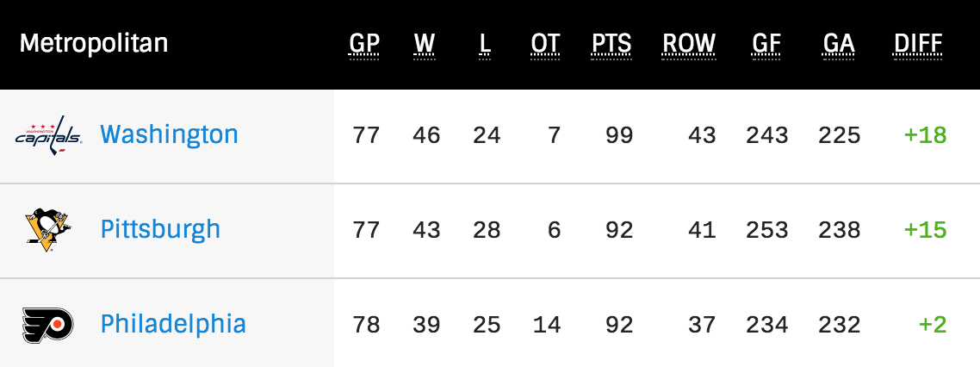Image resolution: width=980 pixels, height=367 pixels.
Task: Sort by the L losses header
Action: 486,44
